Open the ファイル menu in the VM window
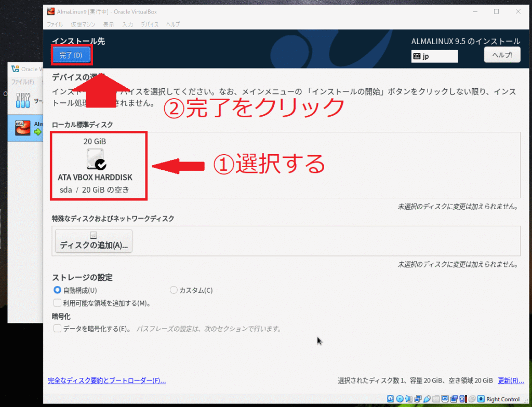This screenshot has height=407, width=532. pyautogui.click(x=55, y=24)
